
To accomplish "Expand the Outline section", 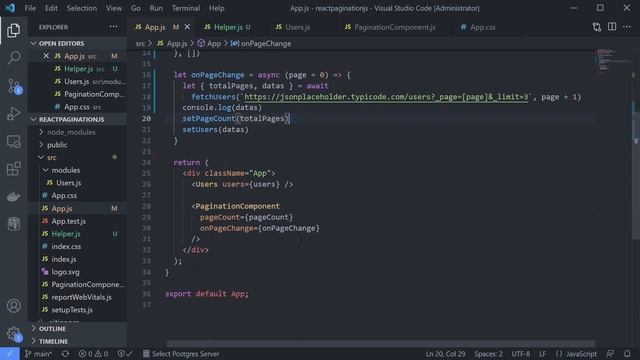I will (78, 329).
